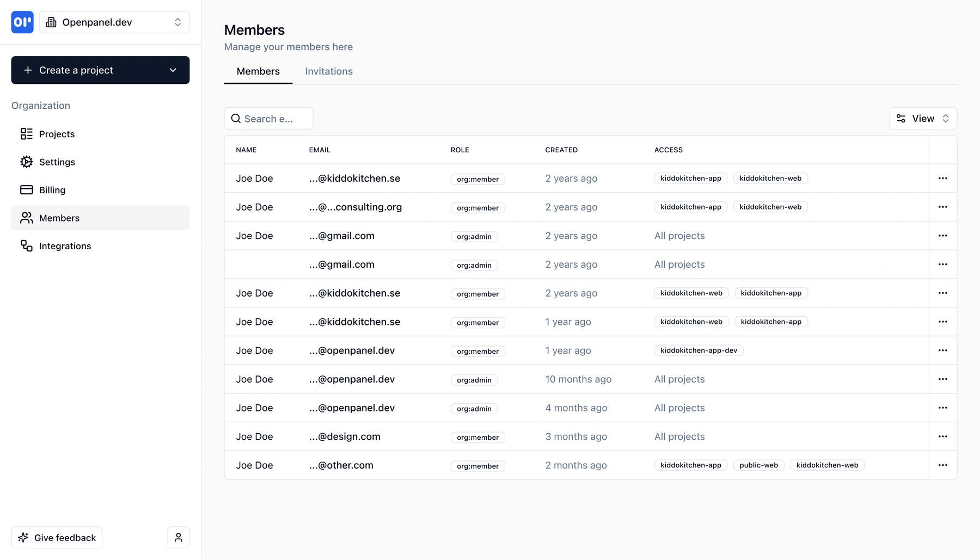Select the Settings gear icon
The width and height of the screenshot is (980, 560).
pos(27,162)
